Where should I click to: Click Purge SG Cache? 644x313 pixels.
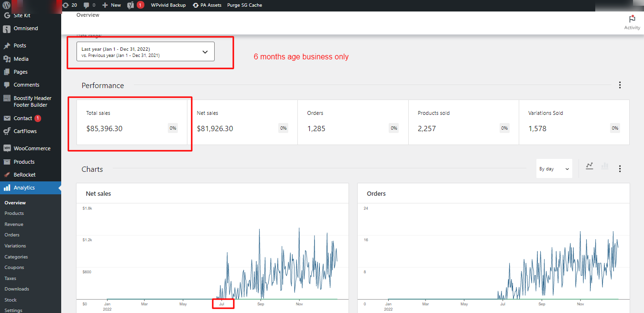point(244,5)
